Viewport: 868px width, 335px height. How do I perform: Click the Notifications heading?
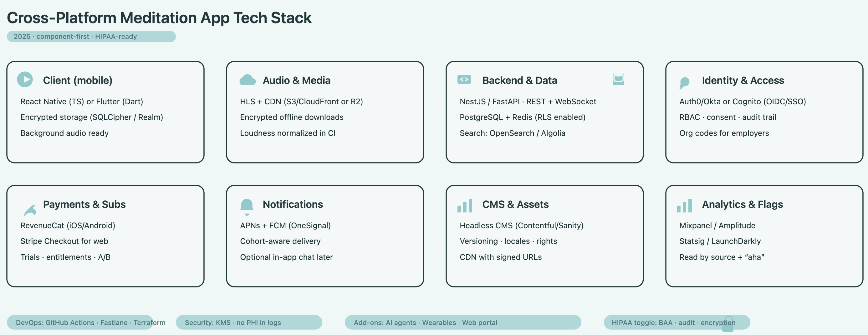tap(293, 204)
